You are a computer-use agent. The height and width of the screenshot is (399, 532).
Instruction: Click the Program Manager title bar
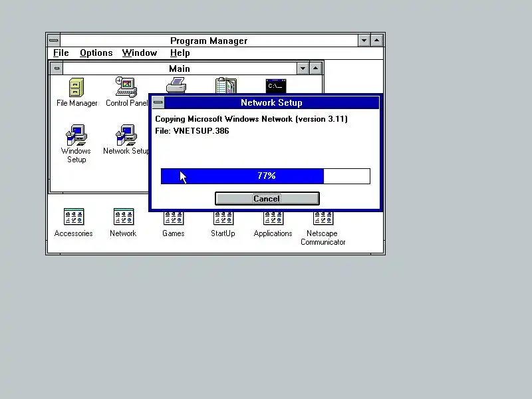pos(209,41)
